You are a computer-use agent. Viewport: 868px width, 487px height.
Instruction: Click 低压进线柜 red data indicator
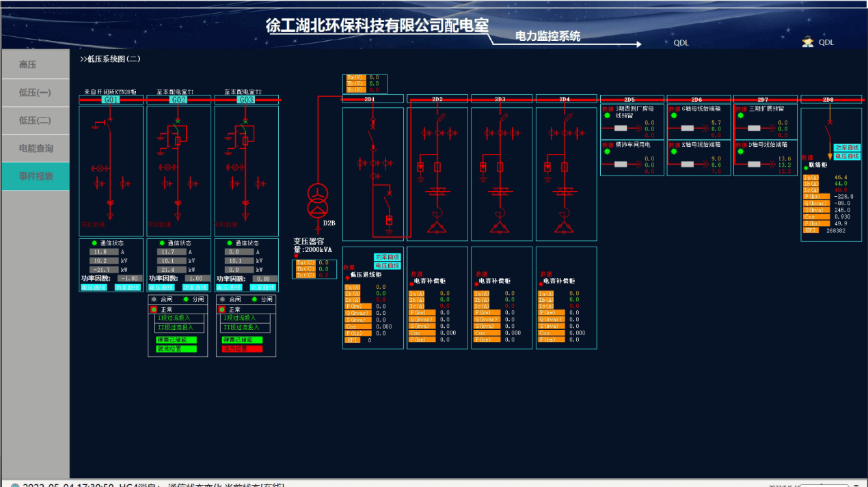[348, 277]
